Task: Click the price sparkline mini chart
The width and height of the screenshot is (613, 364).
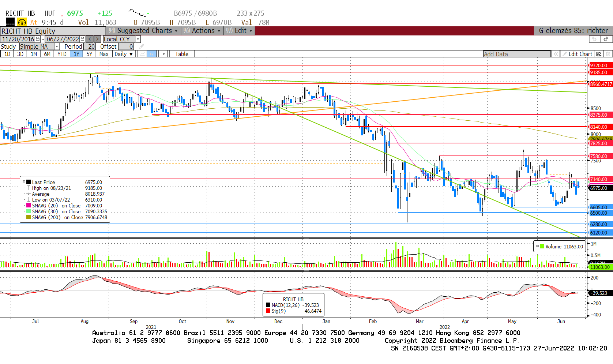Action: (139, 14)
